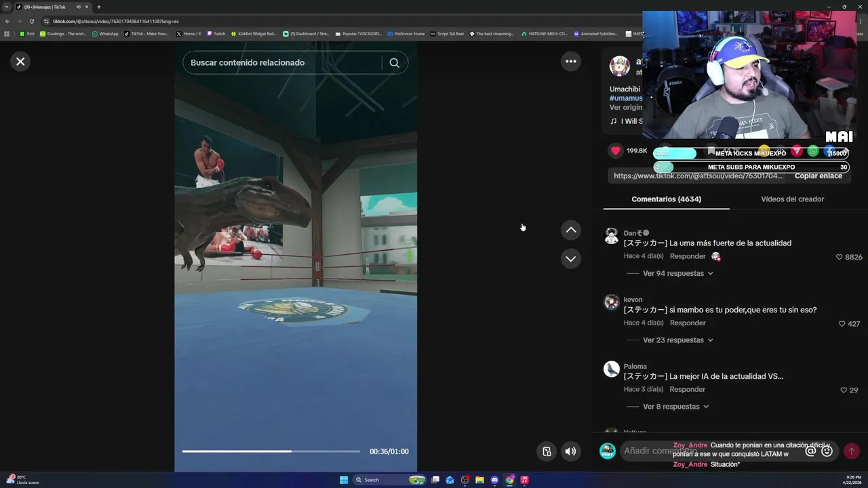Open the 'TikTok - Make Your...' bookmark
The width and height of the screenshot is (868, 488).
(x=146, y=33)
